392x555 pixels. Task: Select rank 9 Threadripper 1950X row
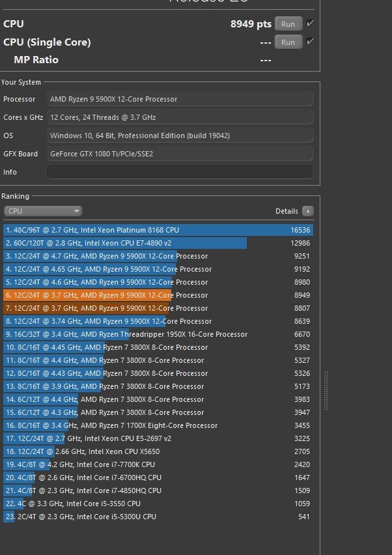click(158, 334)
